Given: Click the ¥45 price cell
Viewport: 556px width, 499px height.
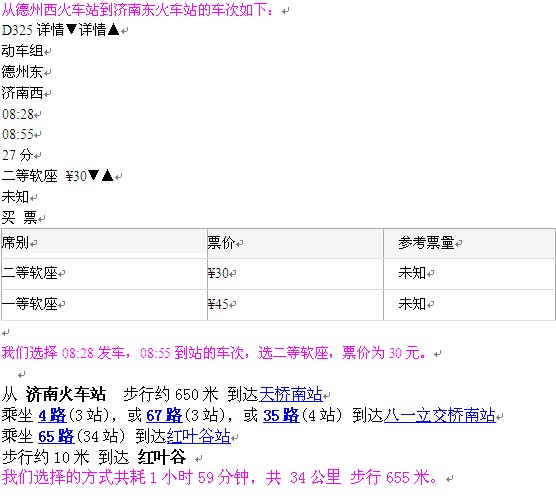Looking at the screenshot, I should 295,305.
